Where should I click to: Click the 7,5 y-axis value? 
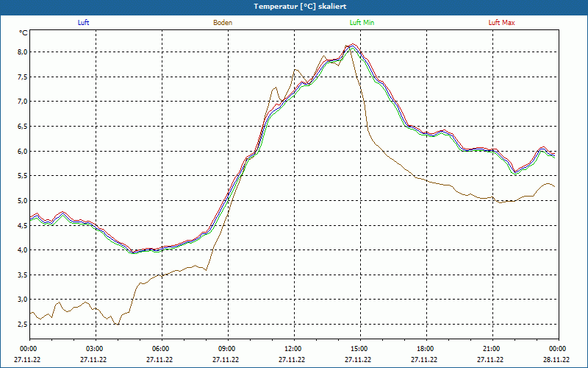24,77
